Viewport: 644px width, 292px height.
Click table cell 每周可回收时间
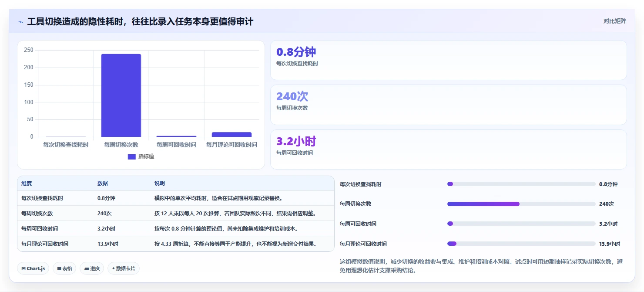tap(40, 228)
